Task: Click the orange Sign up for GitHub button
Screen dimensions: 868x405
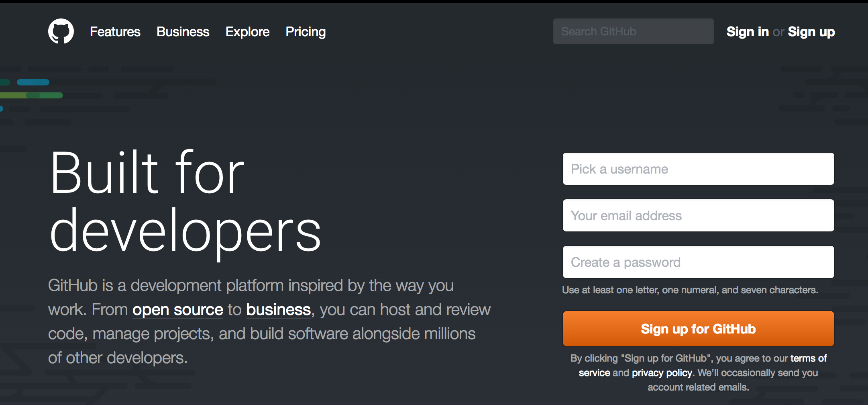Action: coord(698,329)
